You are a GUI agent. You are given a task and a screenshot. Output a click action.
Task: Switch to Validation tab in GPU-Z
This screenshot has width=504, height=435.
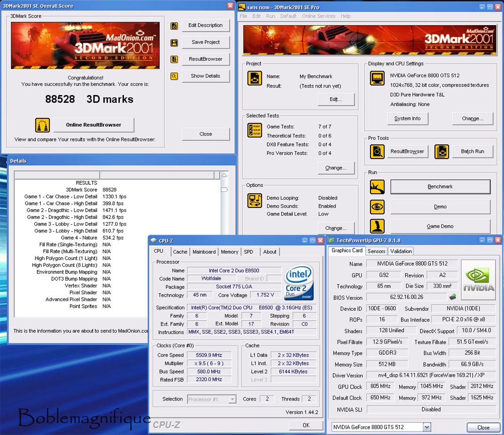pos(401,251)
